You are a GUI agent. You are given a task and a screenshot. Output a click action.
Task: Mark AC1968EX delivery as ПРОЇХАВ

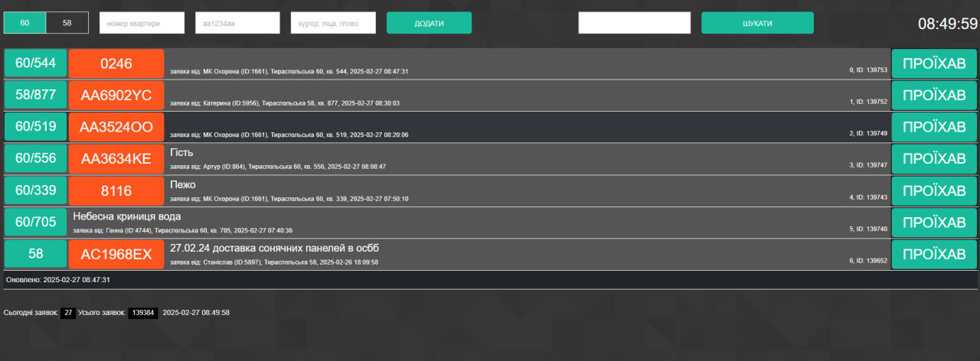pos(934,255)
